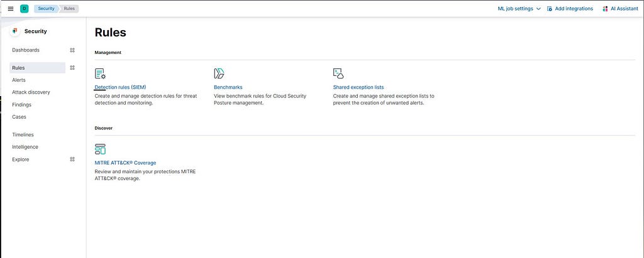Viewport: 644px width, 258px height.
Task: Click the Add integrations icon
Action: pyautogui.click(x=550, y=9)
